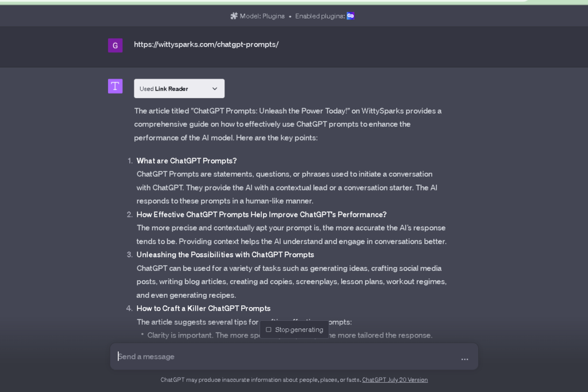Click the green progress bar at screen top
Image resolution: width=588 pixels, height=392 pixels.
tap(294, 2)
